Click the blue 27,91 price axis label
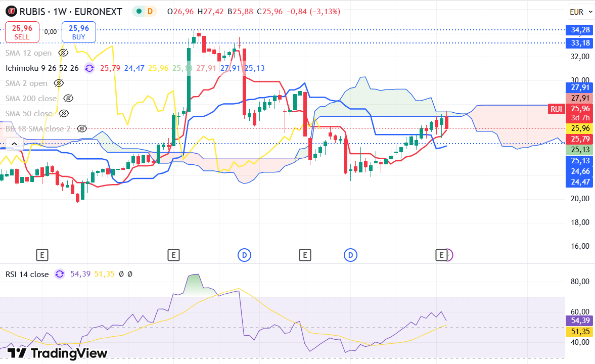Viewport: 595px width, 364px height. 579,87
